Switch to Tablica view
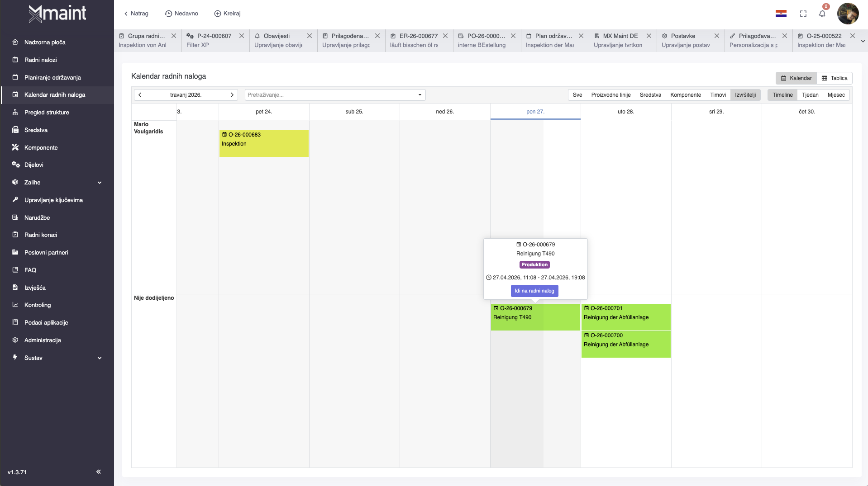868x486 pixels. pos(835,78)
